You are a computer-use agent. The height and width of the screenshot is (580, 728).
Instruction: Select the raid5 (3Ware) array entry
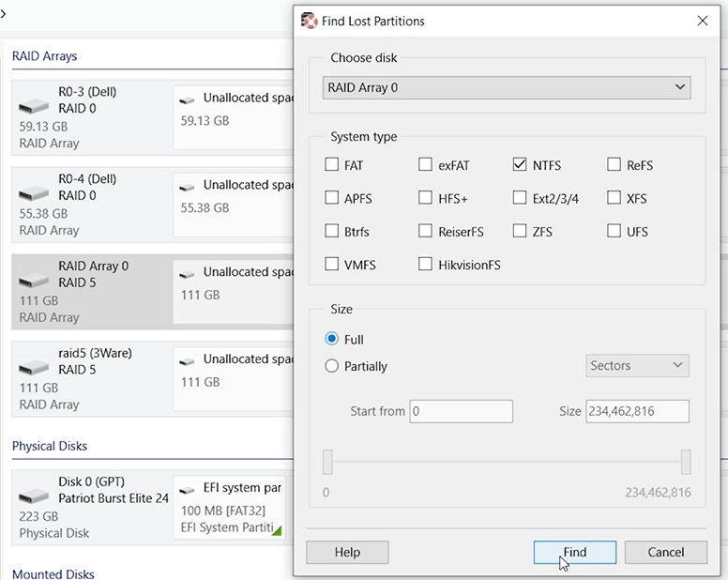91,379
